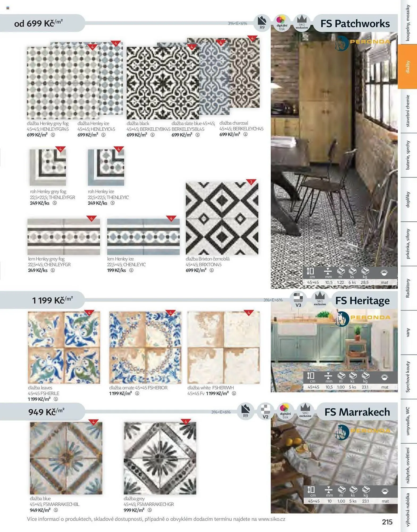Click the R9 icon in FS Marrakech header
The width and height of the screenshot is (417, 532).
pos(245,411)
